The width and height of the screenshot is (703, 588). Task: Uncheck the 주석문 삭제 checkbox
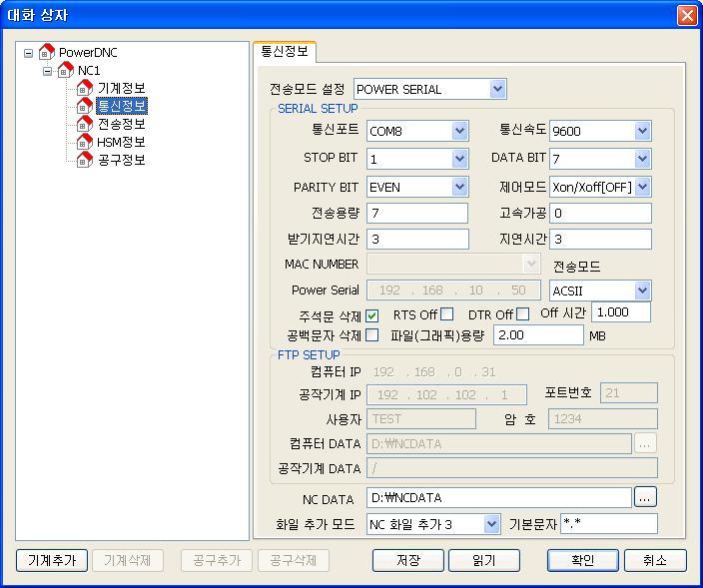371,315
